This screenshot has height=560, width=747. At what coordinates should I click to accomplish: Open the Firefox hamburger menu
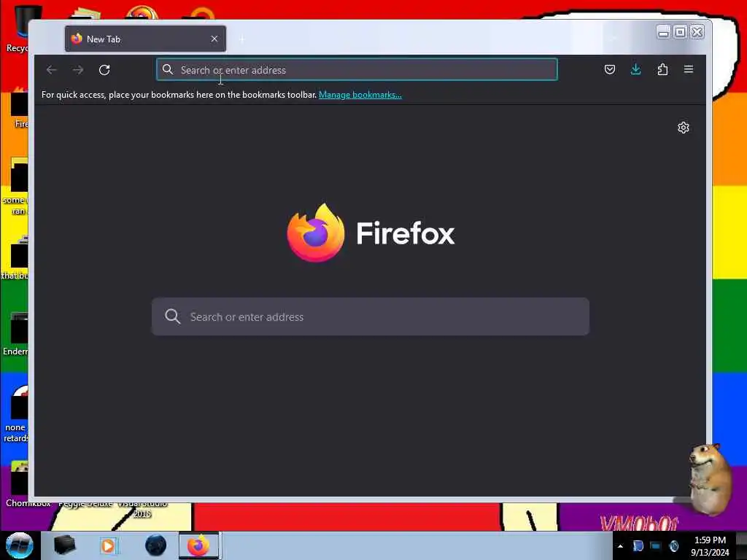(x=689, y=69)
